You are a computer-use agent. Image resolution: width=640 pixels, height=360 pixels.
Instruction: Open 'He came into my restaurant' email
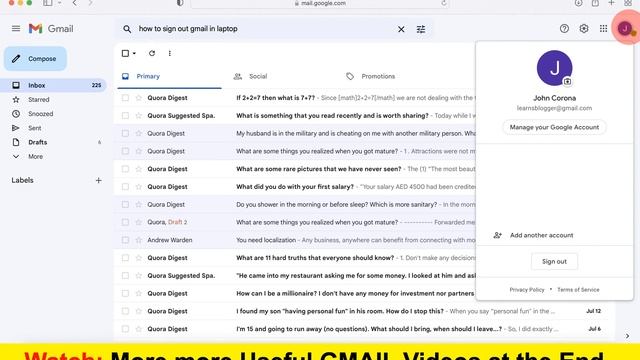(356, 276)
